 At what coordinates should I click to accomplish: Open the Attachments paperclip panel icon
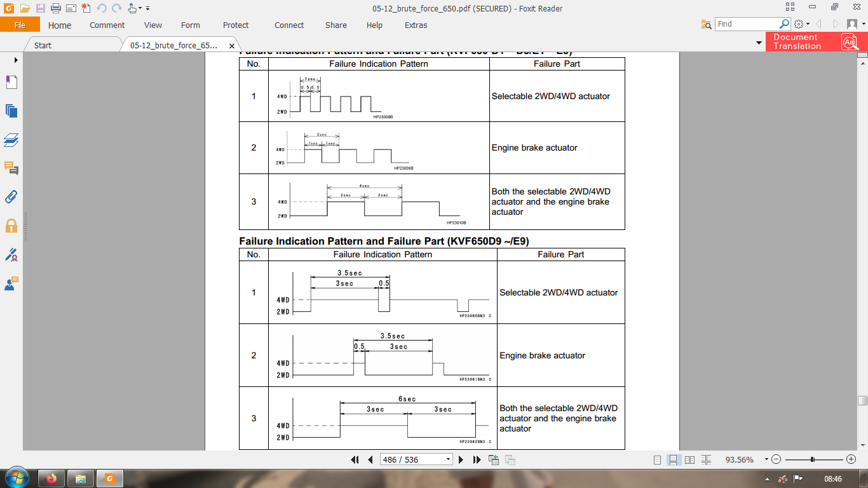(x=11, y=196)
